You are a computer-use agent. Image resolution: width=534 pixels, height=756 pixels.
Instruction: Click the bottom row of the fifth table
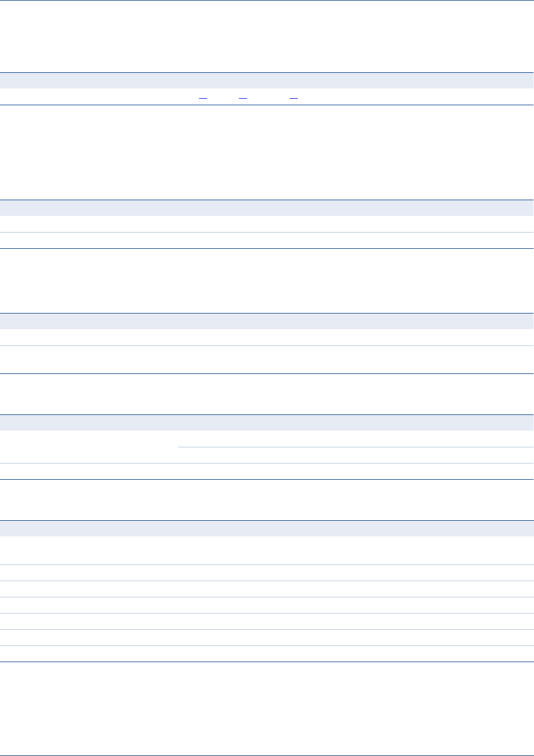[267, 653]
